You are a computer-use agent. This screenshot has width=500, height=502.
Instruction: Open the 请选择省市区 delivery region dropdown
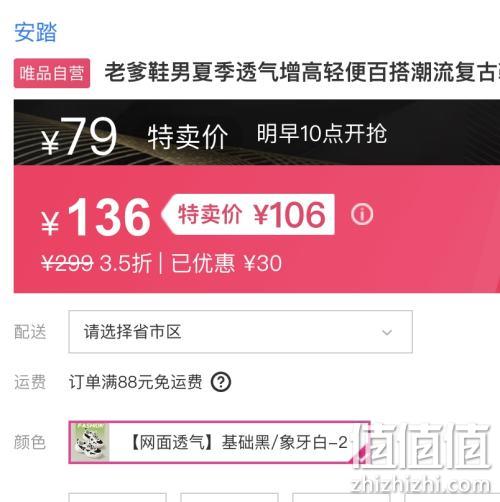pyautogui.click(x=240, y=332)
